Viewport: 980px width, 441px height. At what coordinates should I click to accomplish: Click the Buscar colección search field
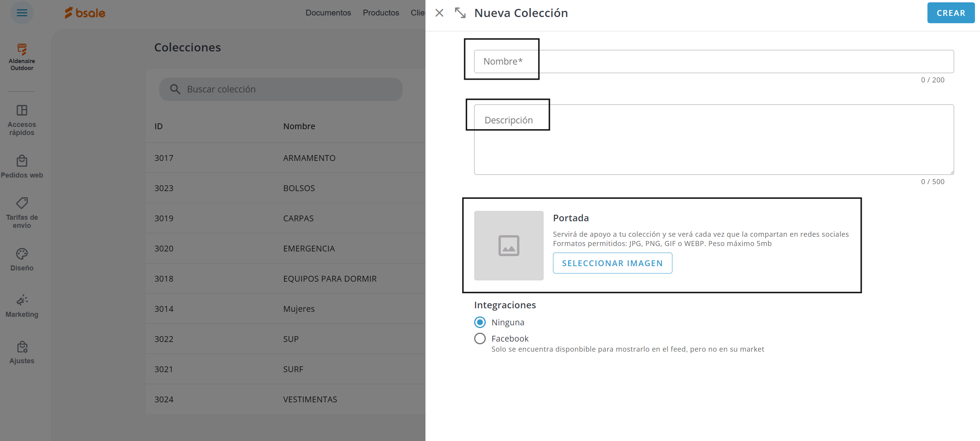(x=286, y=89)
